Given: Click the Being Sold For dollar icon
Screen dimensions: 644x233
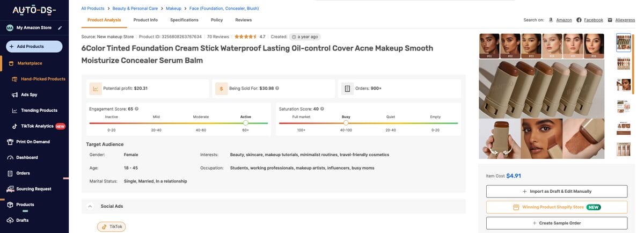Looking at the screenshot, I should coord(221,89).
